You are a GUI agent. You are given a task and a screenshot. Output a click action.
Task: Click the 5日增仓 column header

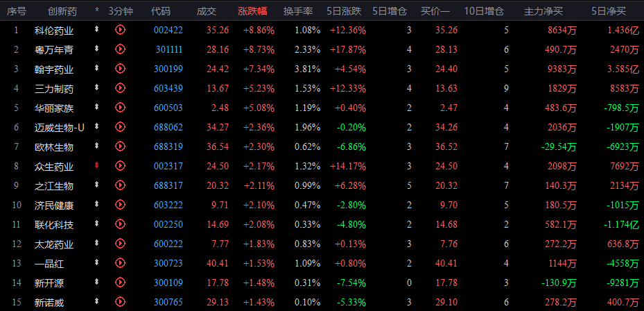390,11
